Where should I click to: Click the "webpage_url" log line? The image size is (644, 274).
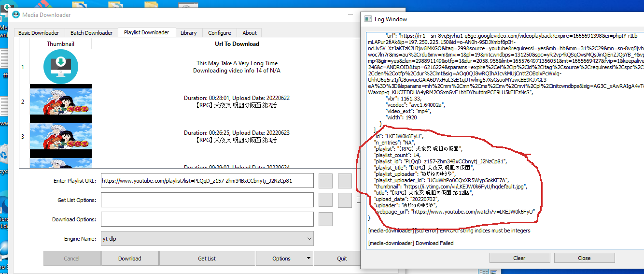(455, 212)
